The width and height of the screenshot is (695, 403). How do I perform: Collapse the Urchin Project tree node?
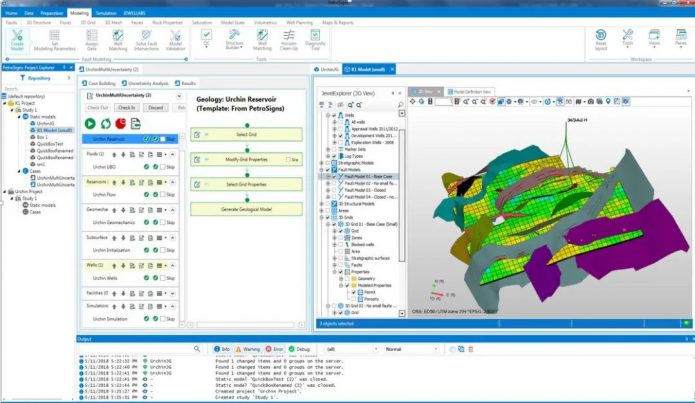(x=5, y=189)
